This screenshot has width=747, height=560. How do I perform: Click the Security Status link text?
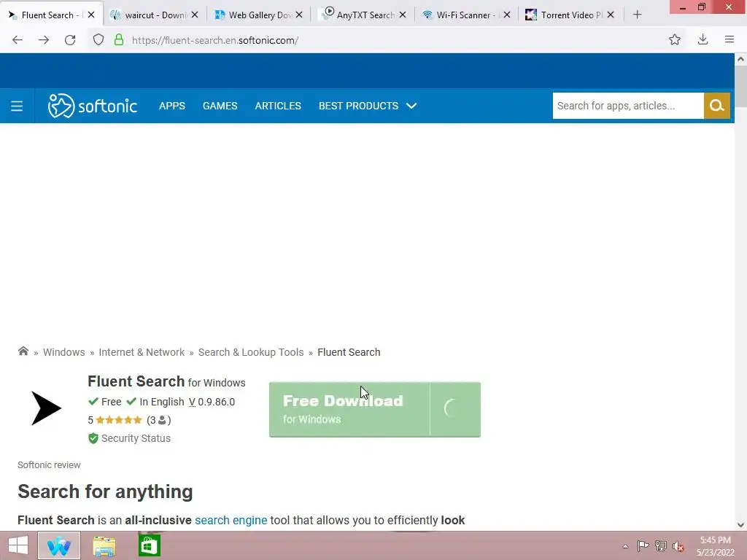(136, 438)
